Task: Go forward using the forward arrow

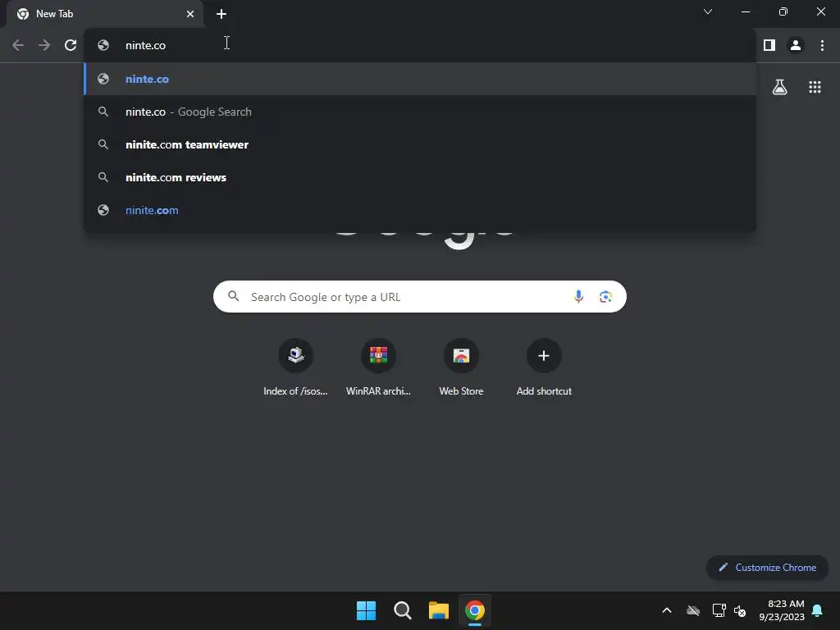Action: pos(44,46)
